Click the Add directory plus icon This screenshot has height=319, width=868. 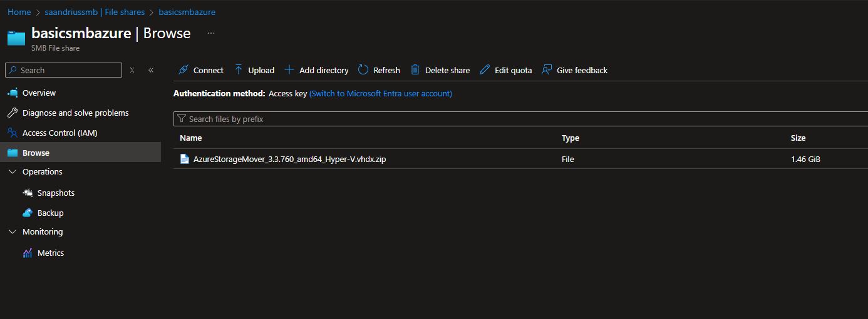[289, 70]
